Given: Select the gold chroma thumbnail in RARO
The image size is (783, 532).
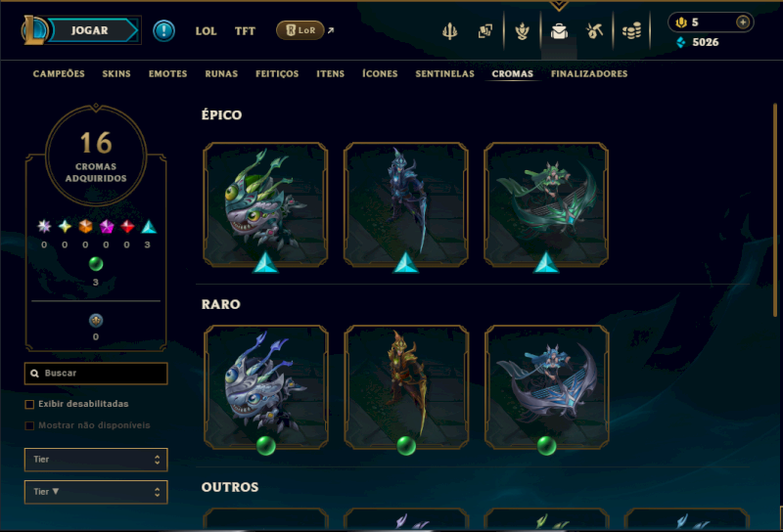Looking at the screenshot, I should pos(406,387).
